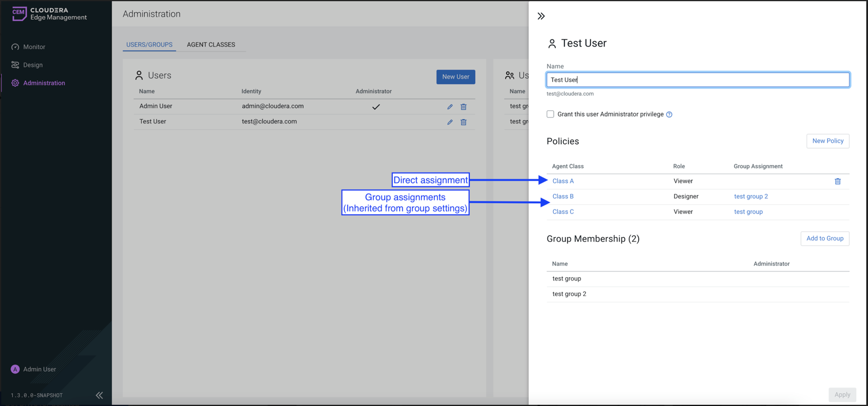The width and height of the screenshot is (868, 406).
Task: Remove Class A policy via trash icon
Action: [838, 182]
